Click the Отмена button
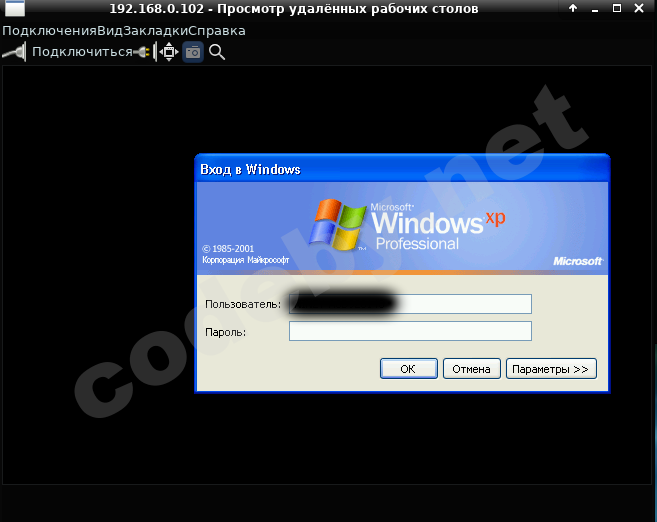The width and height of the screenshot is (657, 522). tap(471, 369)
